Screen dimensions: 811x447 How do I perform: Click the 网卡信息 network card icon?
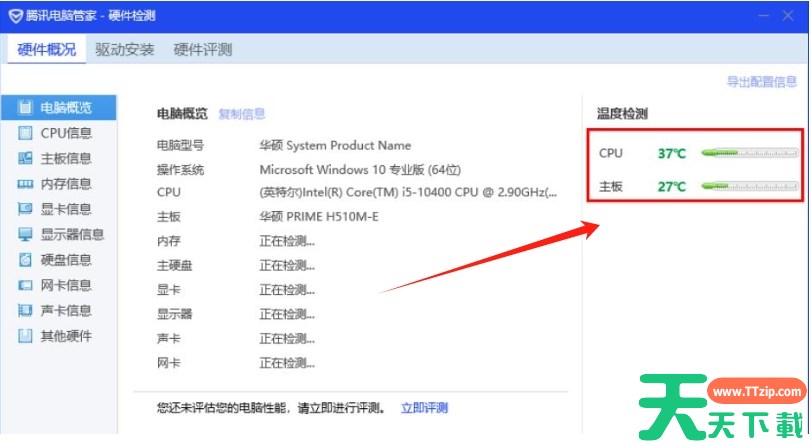click(x=25, y=285)
